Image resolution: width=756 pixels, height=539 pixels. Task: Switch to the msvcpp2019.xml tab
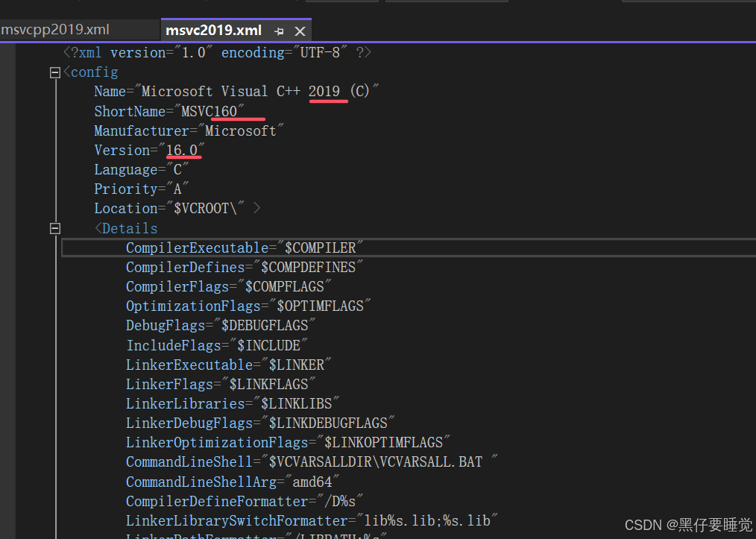(x=60, y=30)
